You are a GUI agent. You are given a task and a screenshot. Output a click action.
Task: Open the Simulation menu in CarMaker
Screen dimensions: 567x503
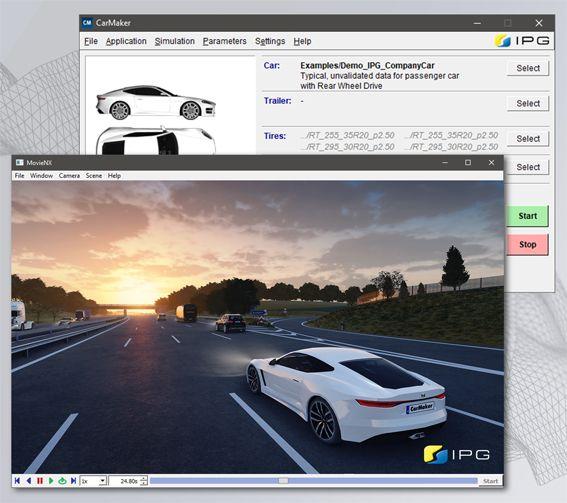click(175, 41)
